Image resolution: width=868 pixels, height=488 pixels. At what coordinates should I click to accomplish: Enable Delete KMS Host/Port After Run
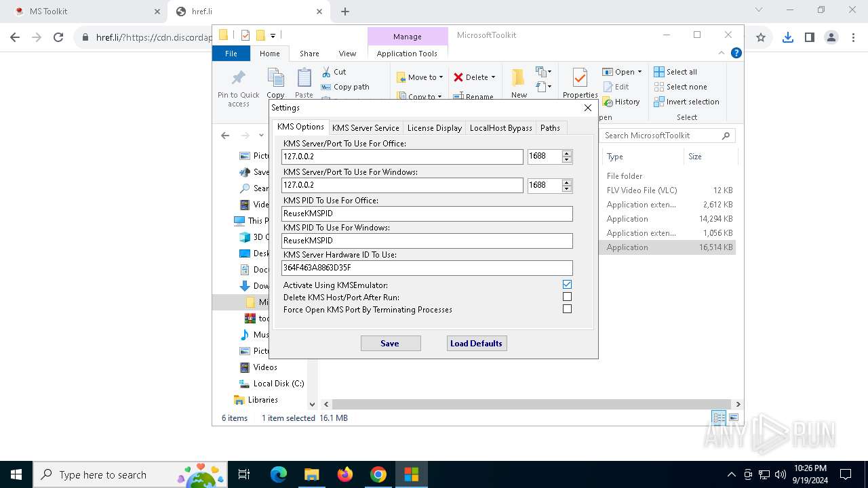pos(567,297)
